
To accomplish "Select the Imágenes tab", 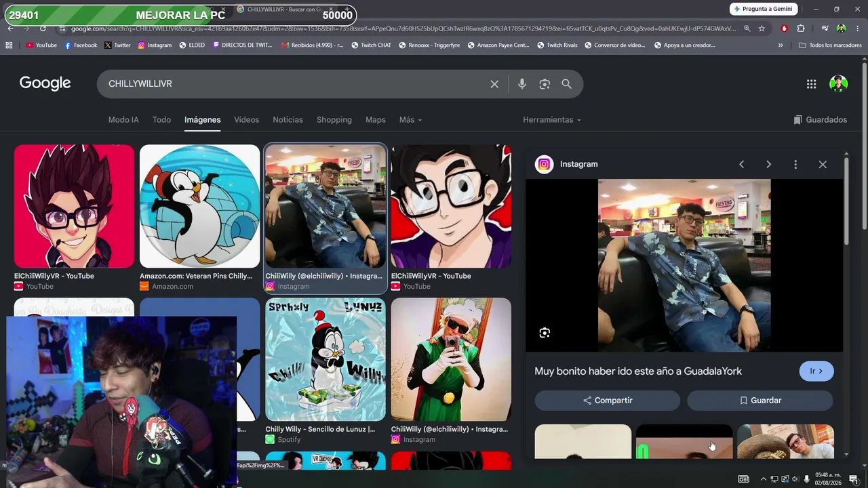I will point(203,120).
